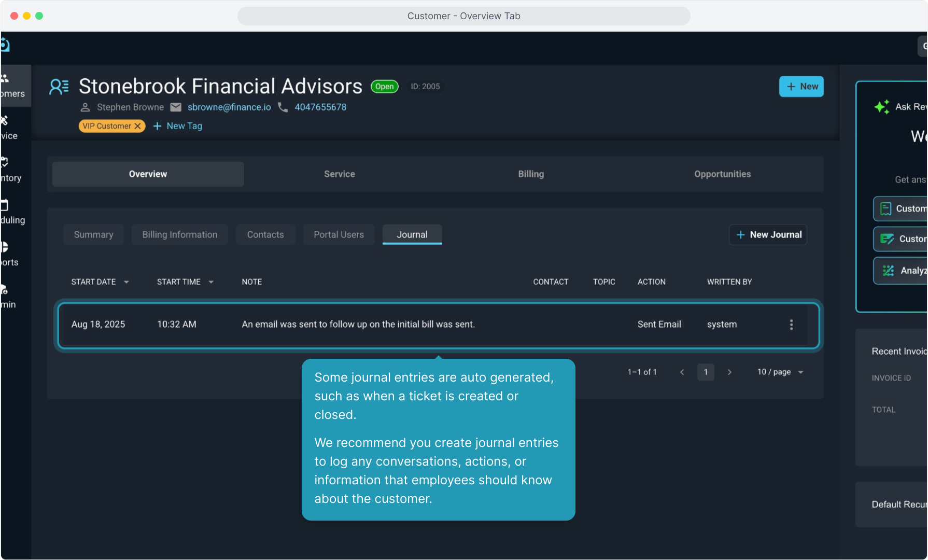Remove the VIP Customer tag
This screenshot has height=560, width=928.
138,126
